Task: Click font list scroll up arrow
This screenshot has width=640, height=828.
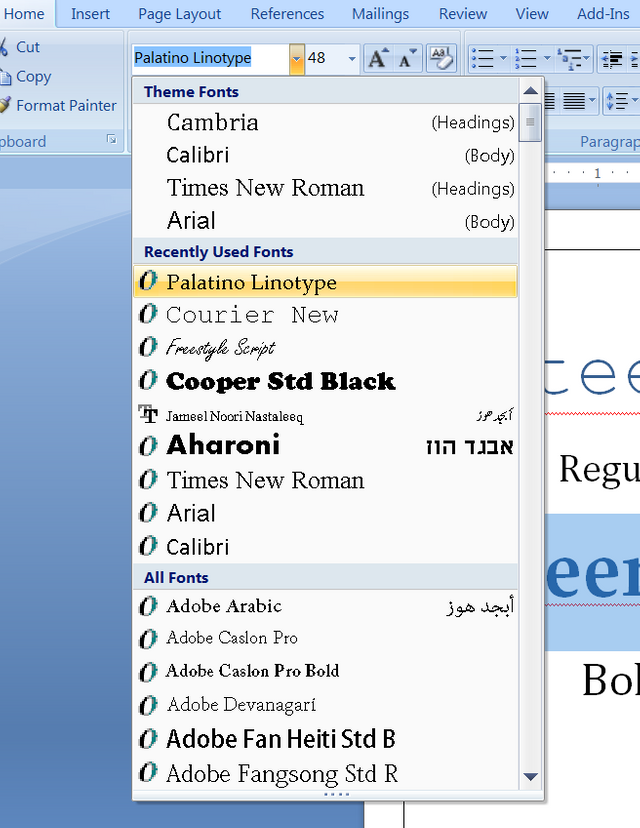Action: tap(530, 91)
